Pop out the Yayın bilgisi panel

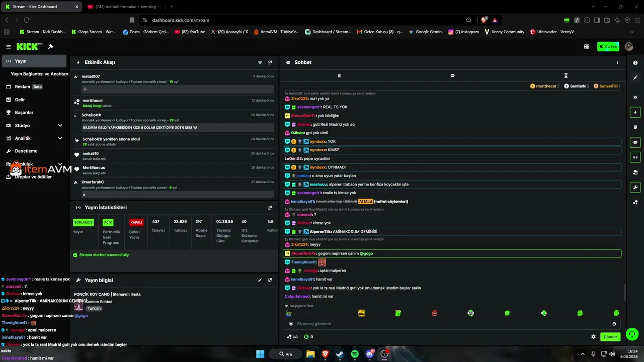(270, 280)
